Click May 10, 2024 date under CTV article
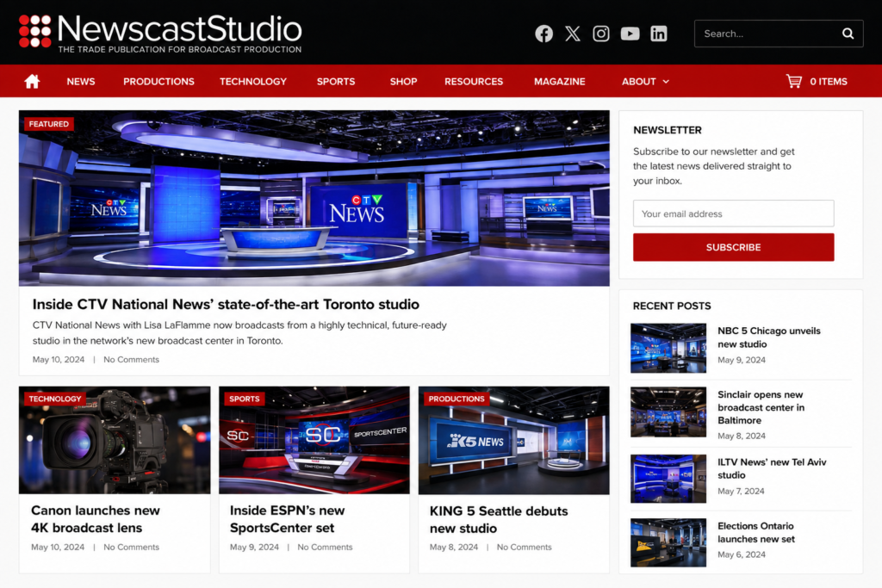The height and width of the screenshot is (588, 882). click(x=59, y=359)
